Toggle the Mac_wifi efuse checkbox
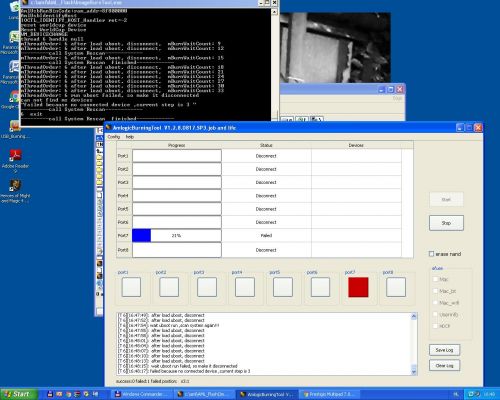Viewport: 500px width, 400px height. click(x=435, y=303)
